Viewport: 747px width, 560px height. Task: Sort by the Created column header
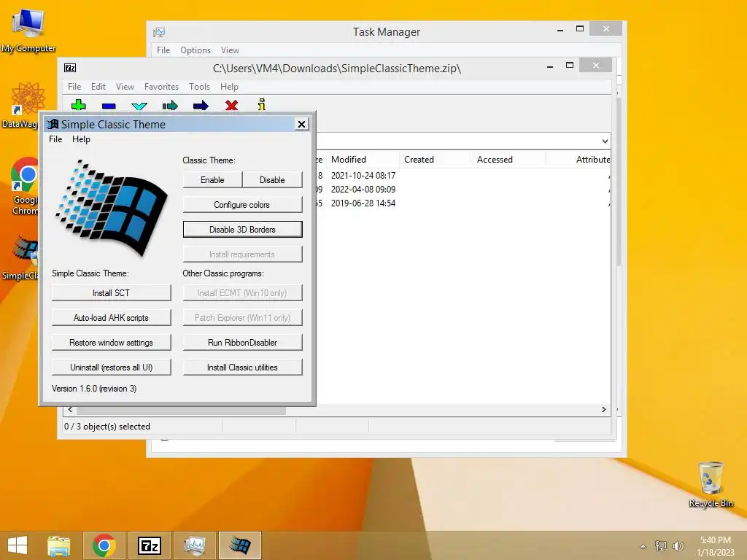(x=436, y=160)
